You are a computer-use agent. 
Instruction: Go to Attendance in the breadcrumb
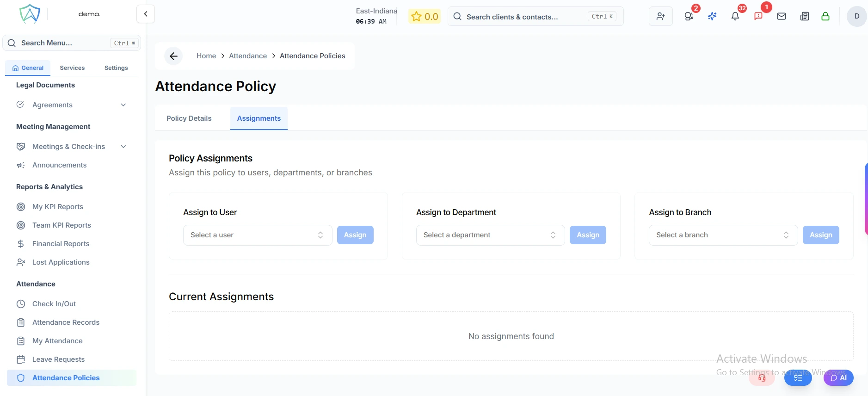point(248,56)
